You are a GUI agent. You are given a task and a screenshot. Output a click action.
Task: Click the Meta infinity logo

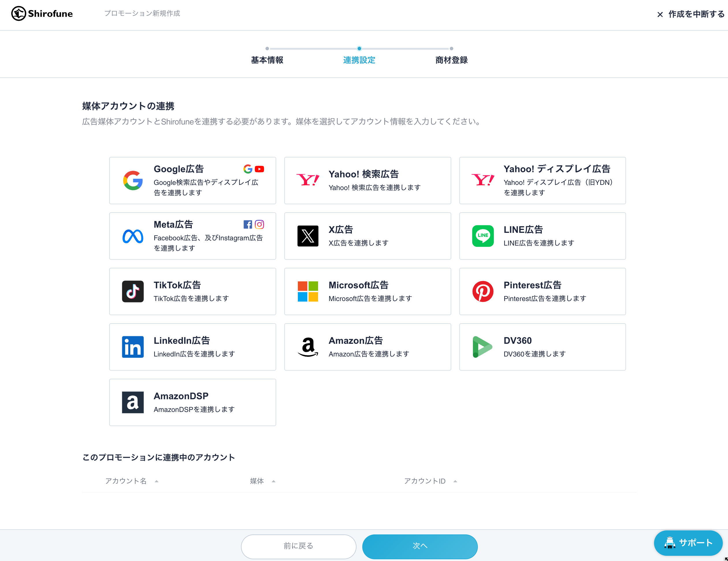133,236
